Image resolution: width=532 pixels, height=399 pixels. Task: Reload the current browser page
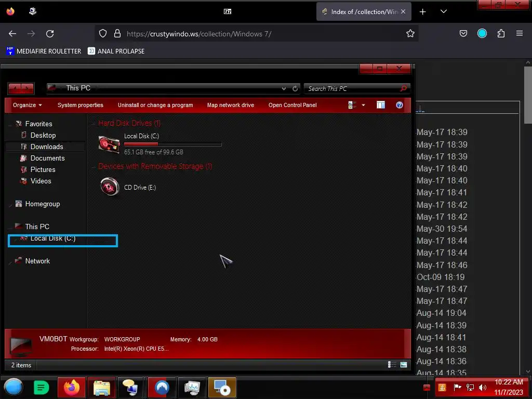pos(50,34)
